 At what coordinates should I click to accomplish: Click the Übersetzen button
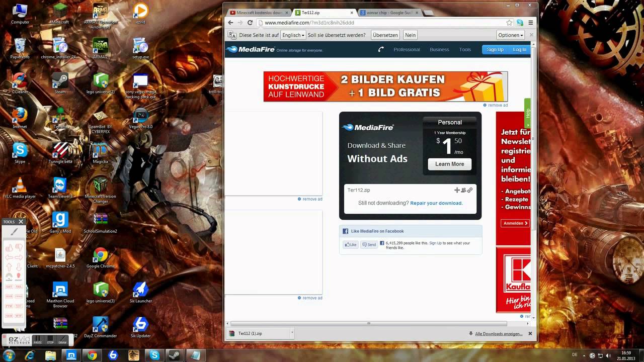(385, 35)
